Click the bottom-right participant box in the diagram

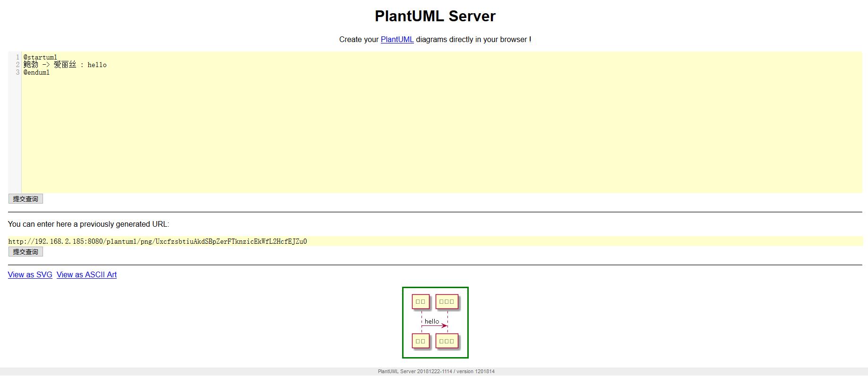coord(447,341)
